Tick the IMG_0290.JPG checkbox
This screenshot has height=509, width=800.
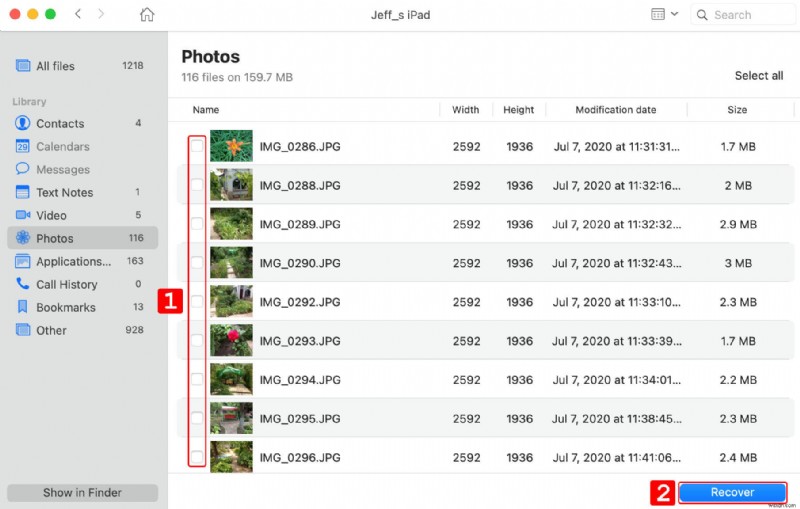pos(197,263)
